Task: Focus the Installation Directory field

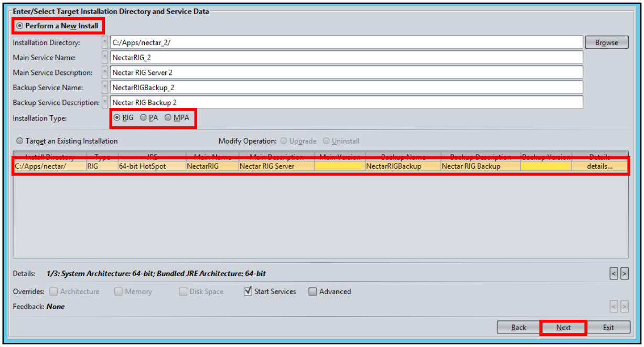Action: coord(346,42)
